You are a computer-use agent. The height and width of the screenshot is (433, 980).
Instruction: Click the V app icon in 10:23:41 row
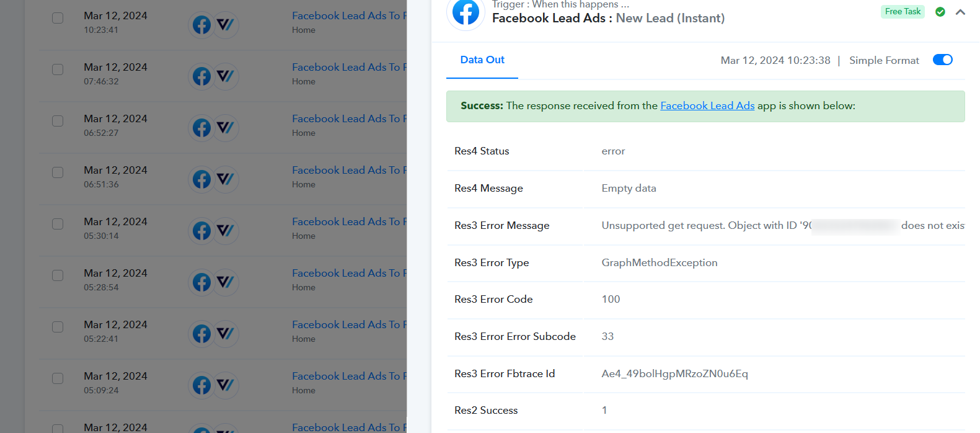pyautogui.click(x=226, y=25)
